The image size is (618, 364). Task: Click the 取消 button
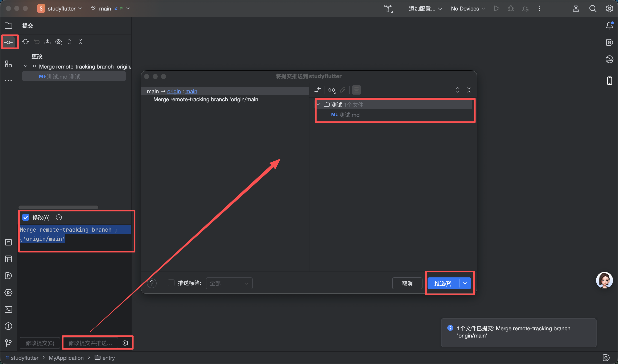(407, 283)
